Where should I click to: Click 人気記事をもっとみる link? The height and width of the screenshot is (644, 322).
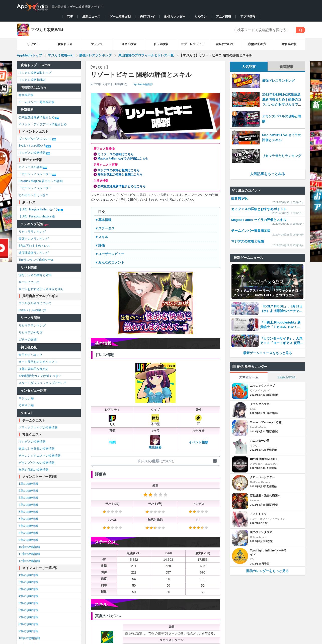click(x=267, y=174)
